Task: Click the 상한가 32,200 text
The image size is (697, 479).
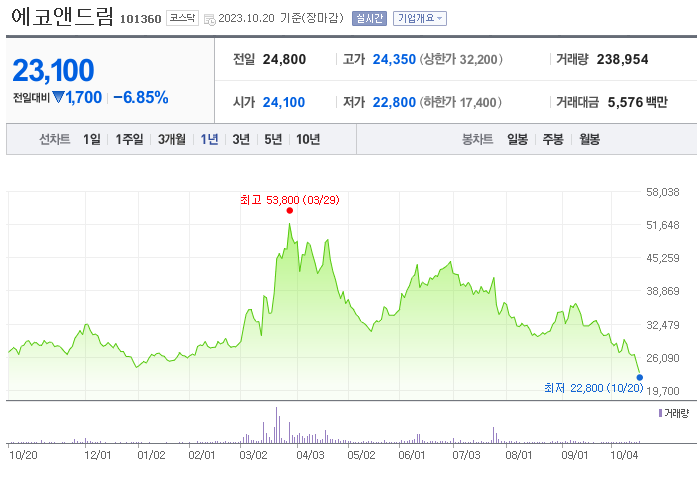Action: click(461, 60)
